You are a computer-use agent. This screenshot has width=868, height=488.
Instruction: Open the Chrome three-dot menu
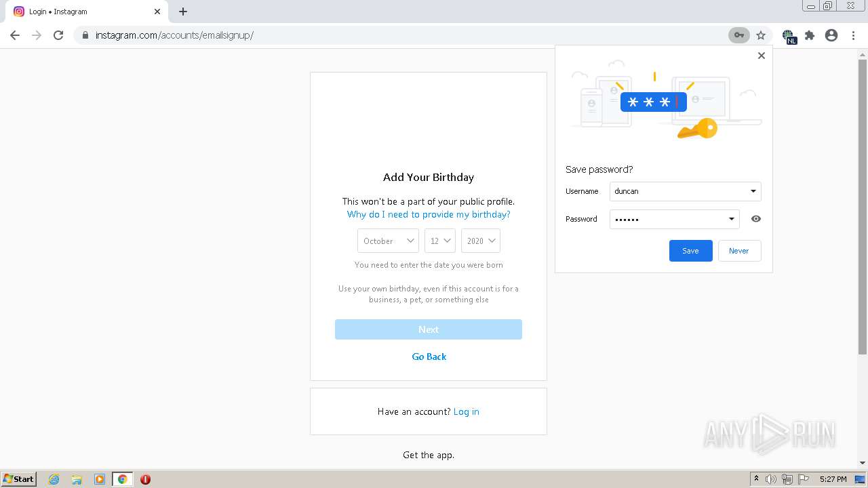pyautogui.click(x=853, y=35)
